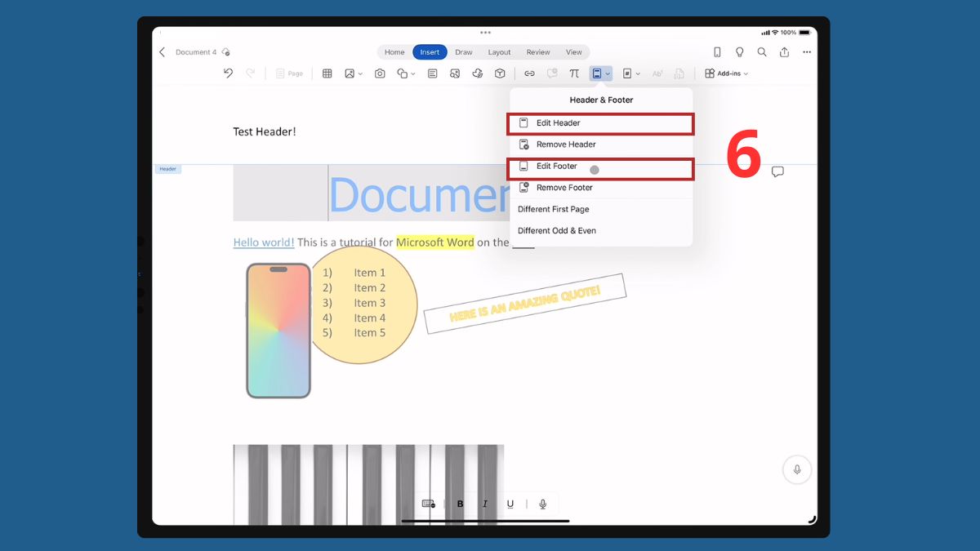
Task: Switch to the Home tab
Action: pos(394,52)
